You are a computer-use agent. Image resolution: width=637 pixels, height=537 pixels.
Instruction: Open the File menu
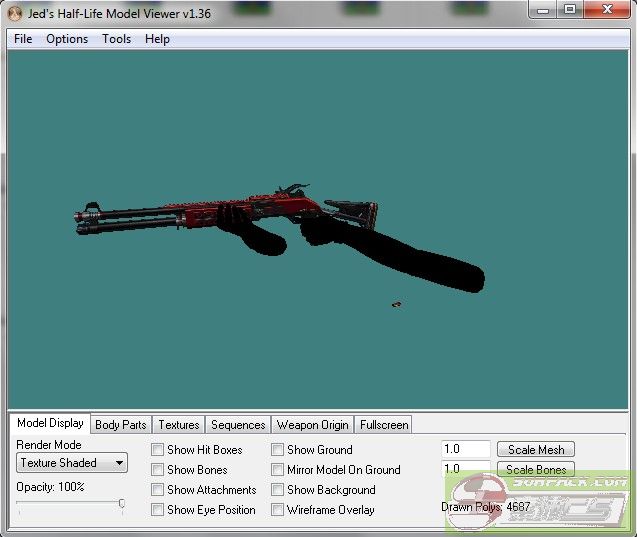click(x=23, y=39)
